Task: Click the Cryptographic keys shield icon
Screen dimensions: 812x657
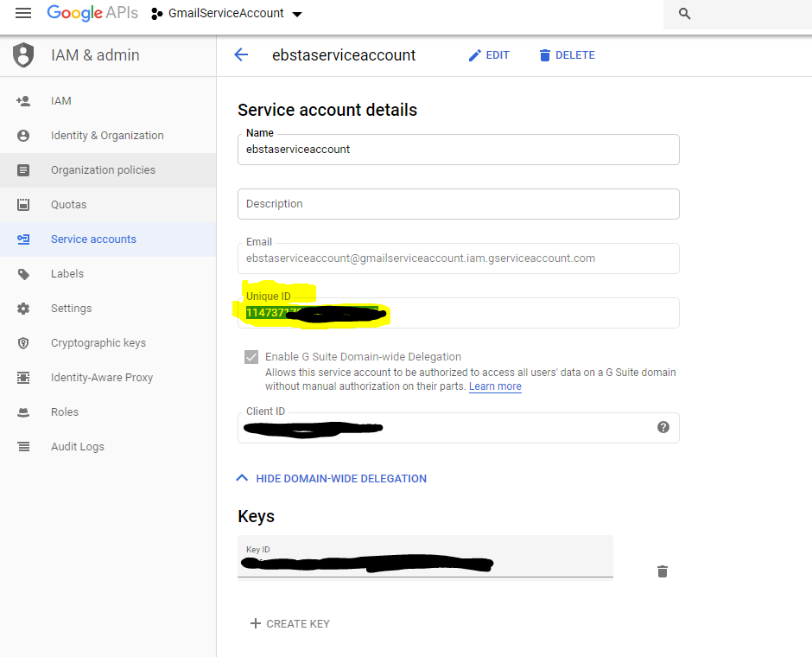Action: 23,343
